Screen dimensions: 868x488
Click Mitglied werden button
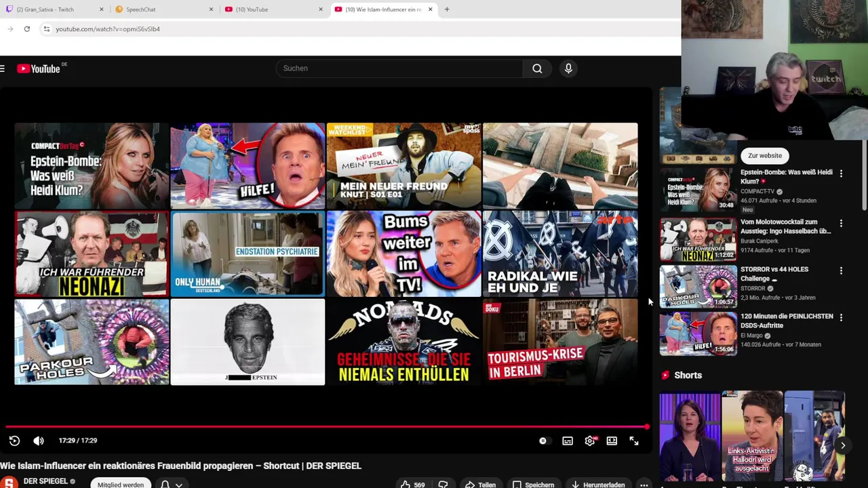click(x=120, y=485)
